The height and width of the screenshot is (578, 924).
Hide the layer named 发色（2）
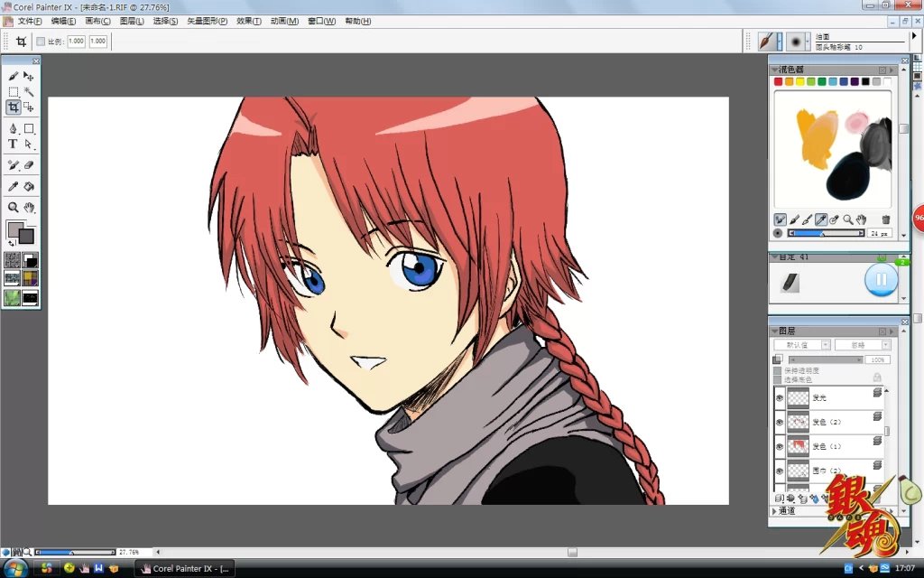click(x=780, y=423)
